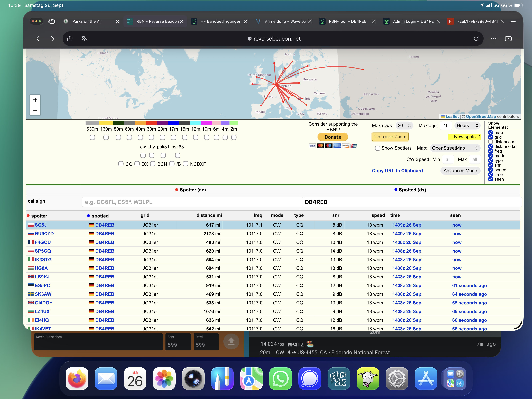Image resolution: width=532 pixels, height=399 pixels.
Task: Open the Max rows dropdown
Action: (x=404, y=125)
